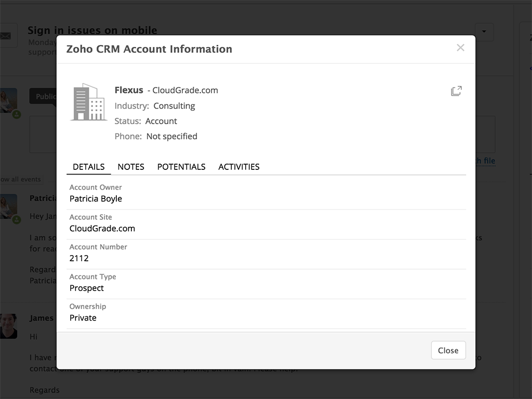
Task: Click James's avatar in the thread
Action: tap(8, 326)
